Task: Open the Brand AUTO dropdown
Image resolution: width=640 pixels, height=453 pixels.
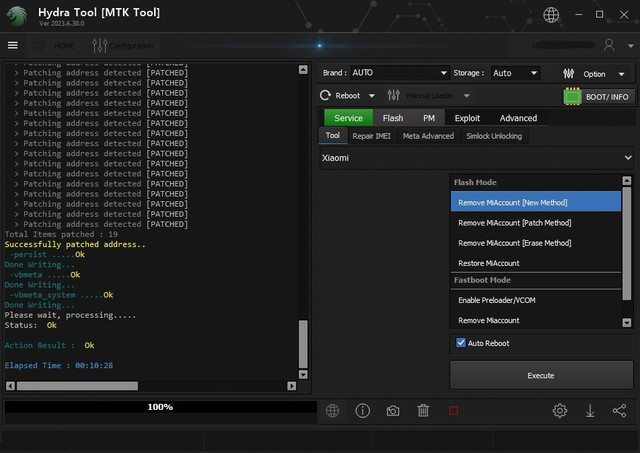Action: click(x=400, y=73)
